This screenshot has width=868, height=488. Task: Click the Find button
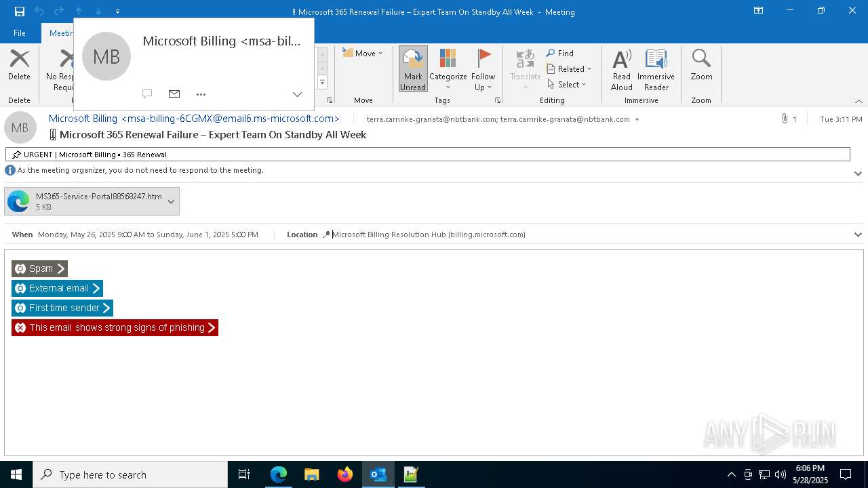point(560,53)
